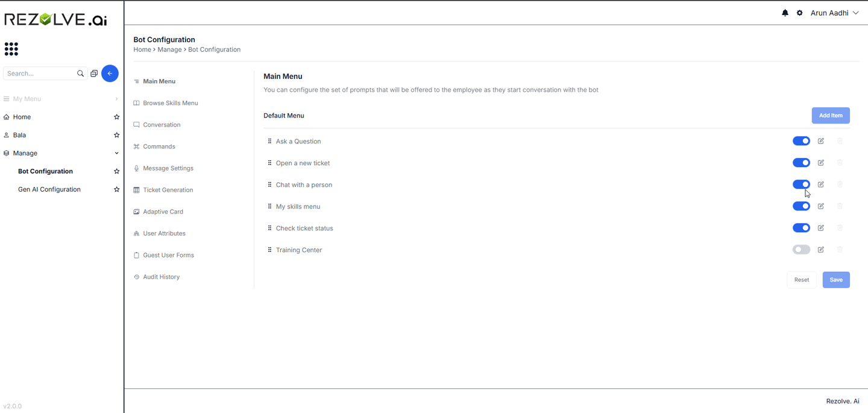The width and height of the screenshot is (868, 413).
Task: Open the apps grid launcher icon
Action: pyautogui.click(x=11, y=49)
